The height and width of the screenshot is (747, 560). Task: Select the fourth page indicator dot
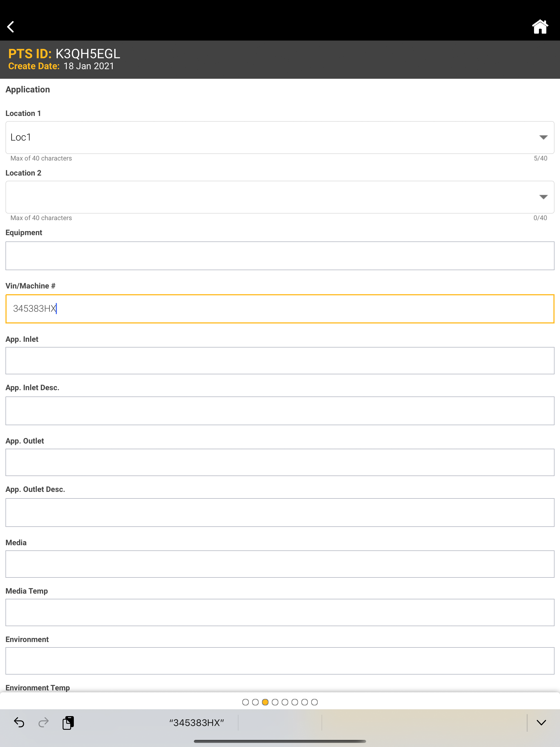(275, 702)
